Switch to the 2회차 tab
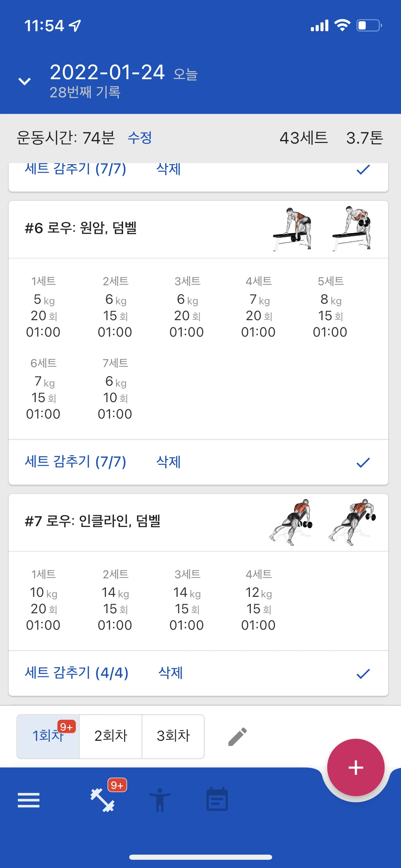401x868 pixels. click(111, 736)
